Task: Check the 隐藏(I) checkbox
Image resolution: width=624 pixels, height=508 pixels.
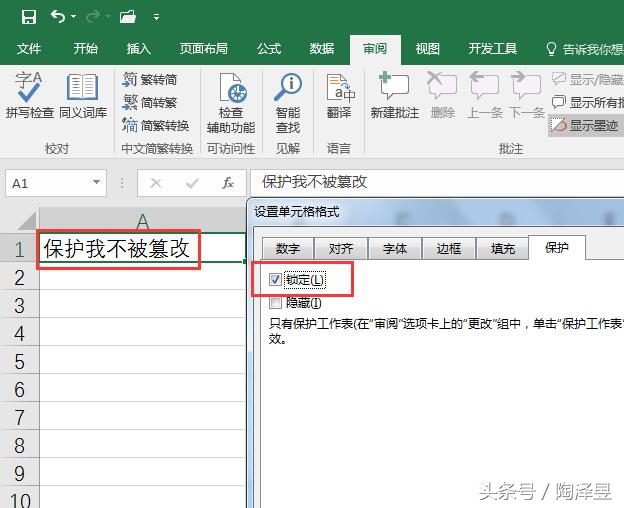Action: point(275,303)
